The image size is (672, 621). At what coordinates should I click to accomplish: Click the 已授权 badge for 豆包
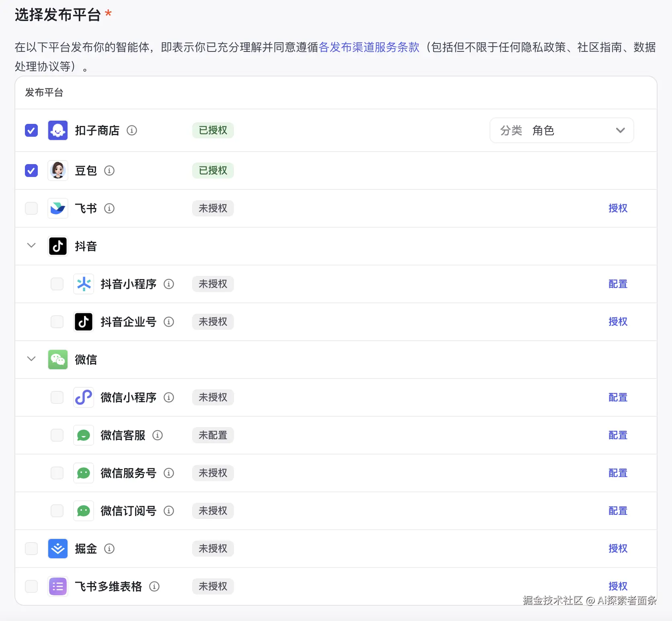(213, 171)
